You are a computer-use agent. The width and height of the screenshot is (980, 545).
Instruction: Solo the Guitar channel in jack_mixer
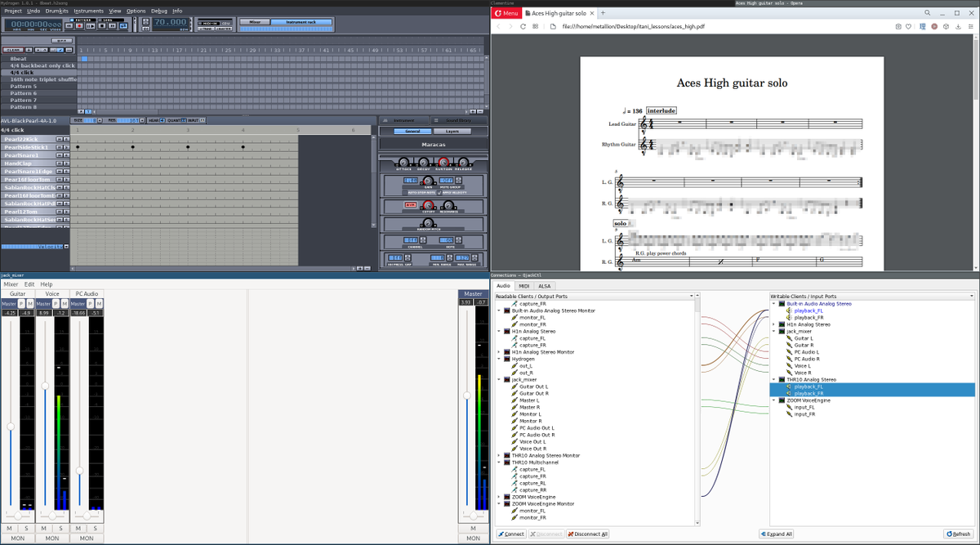(x=26, y=529)
